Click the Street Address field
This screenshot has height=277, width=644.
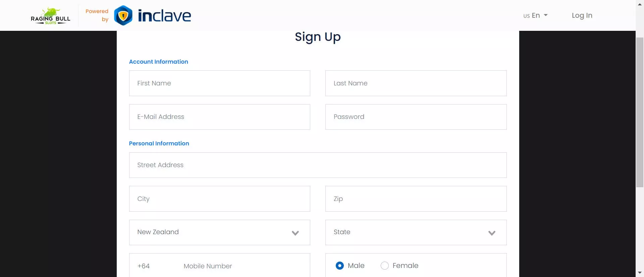coord(317,165)
